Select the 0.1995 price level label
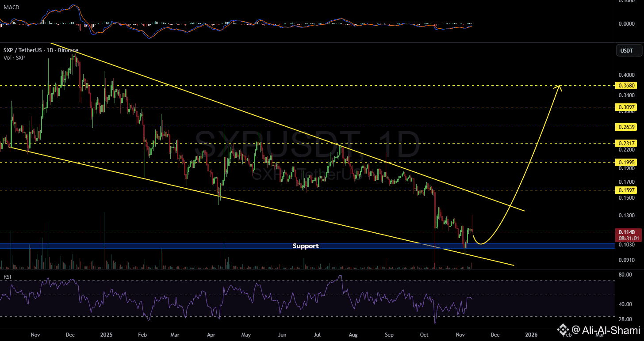The width and height of the screenshot is (644, 341). pyautogui.click(x=627, y=162)
